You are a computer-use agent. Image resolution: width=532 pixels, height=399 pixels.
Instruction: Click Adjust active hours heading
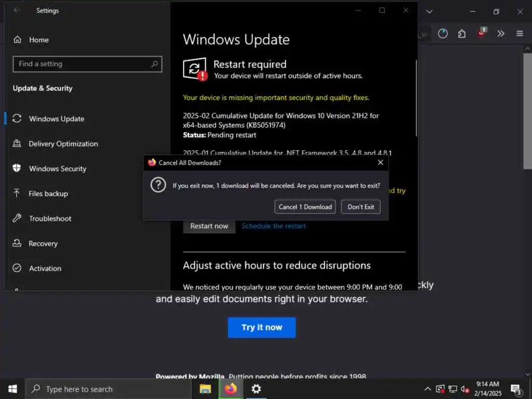[276, 265]
